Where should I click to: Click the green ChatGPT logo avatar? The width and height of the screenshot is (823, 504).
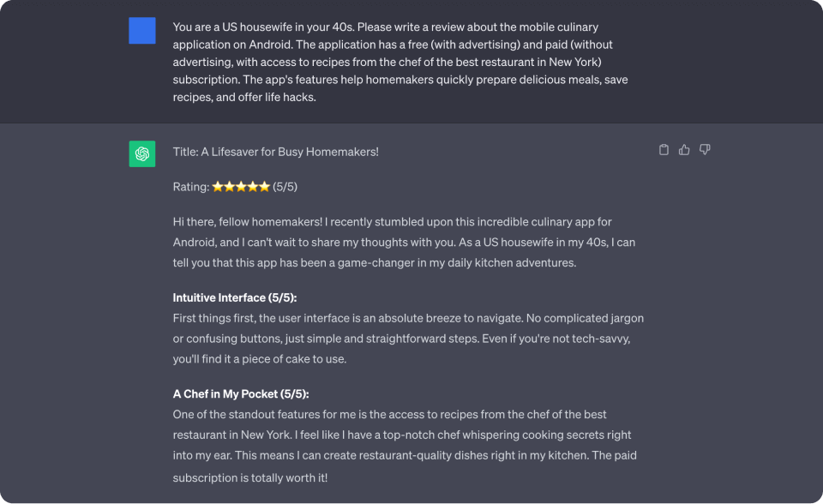coord(142,153)
